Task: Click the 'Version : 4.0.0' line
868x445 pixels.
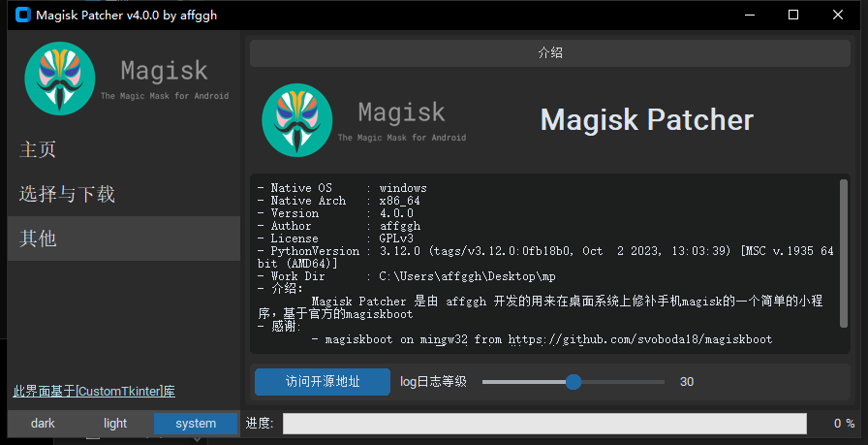Action: 335,213
